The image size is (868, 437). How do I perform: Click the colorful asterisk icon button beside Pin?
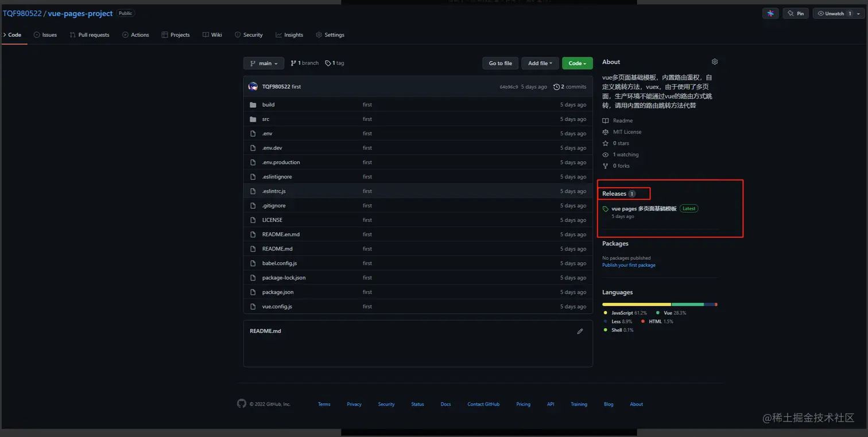click(x=770, y=13)
